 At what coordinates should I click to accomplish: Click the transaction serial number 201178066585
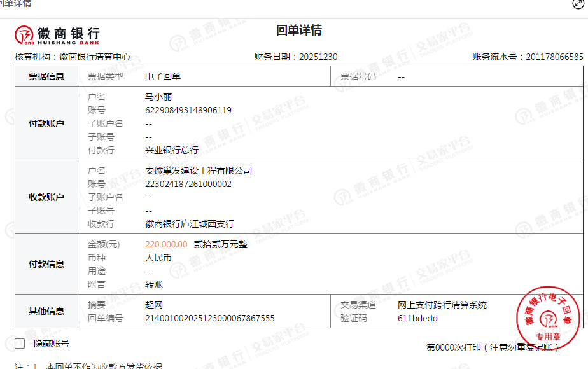click(x=554, y=57)
